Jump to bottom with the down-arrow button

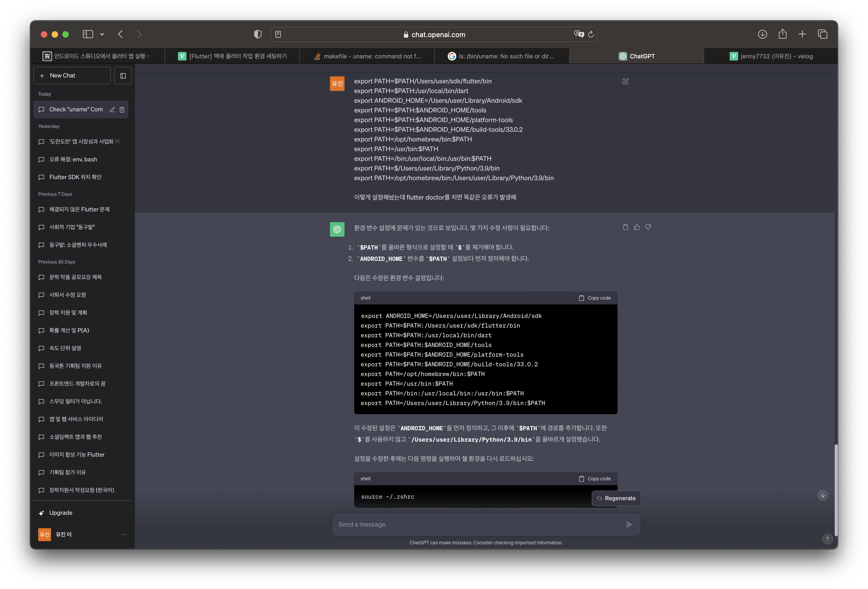pos(822,496)
